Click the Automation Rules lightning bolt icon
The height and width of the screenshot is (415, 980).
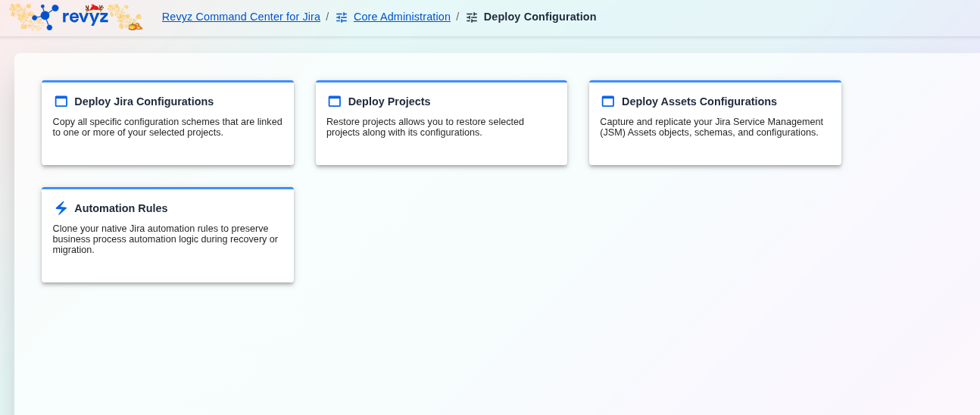(61, 208)
